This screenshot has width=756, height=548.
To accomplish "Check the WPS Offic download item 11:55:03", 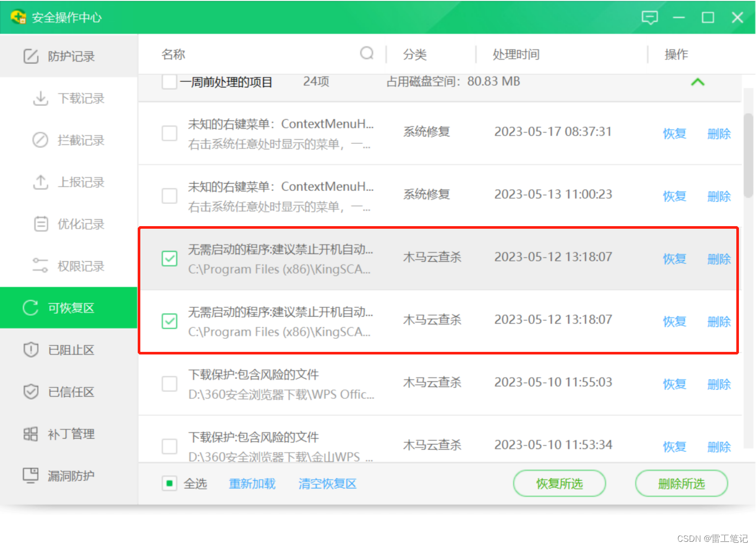I will [x=169, y=383].
